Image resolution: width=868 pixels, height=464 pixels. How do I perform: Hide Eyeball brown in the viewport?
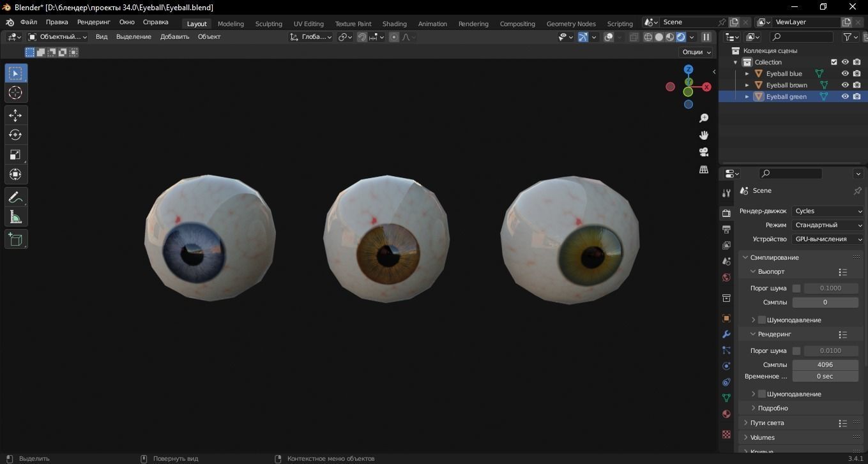pyautogui.click(x=845, y=85)
